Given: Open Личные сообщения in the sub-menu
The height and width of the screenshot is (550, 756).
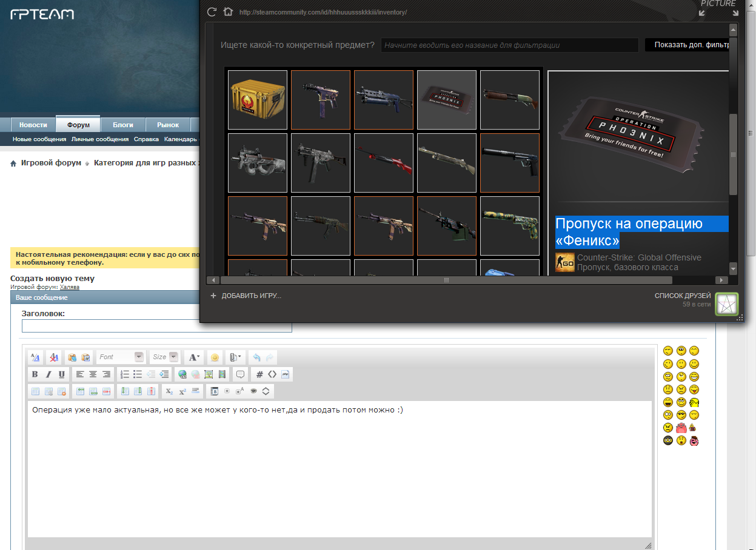Looking at the screenshot, I should pos(100,139).
